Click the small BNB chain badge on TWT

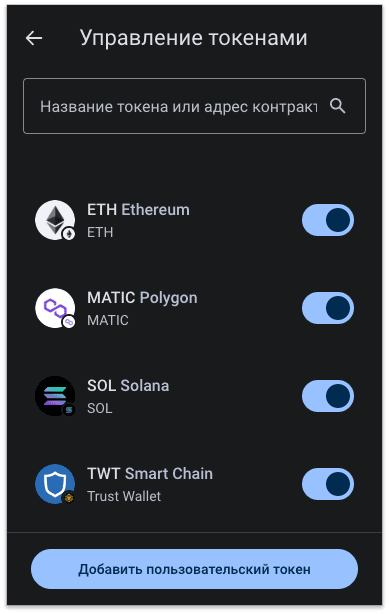(69, 498)
